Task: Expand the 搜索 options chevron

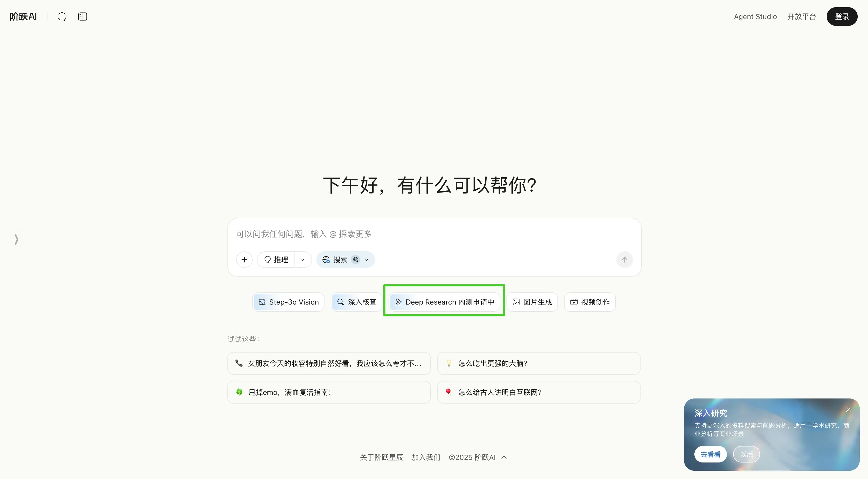Action: [366, 260]
